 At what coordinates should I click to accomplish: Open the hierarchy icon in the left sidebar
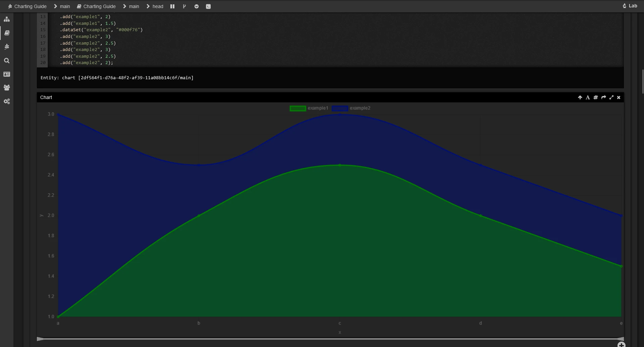[7, 19]
